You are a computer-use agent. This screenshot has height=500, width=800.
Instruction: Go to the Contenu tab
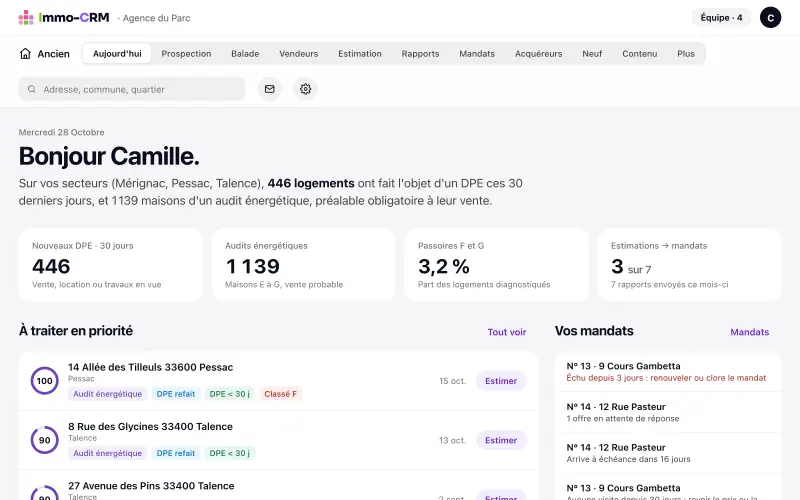coord(639,54)
